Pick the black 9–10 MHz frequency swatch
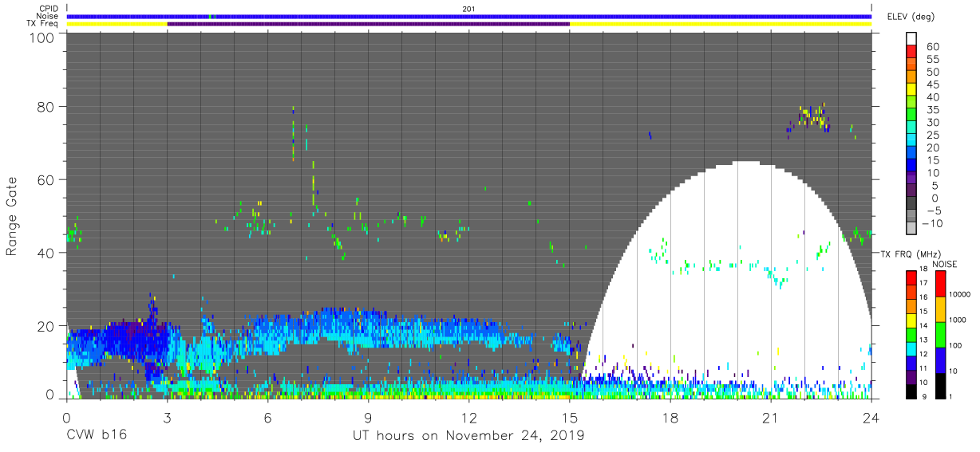The height and width of the screenshot is (452, 980). click(911, 391)
